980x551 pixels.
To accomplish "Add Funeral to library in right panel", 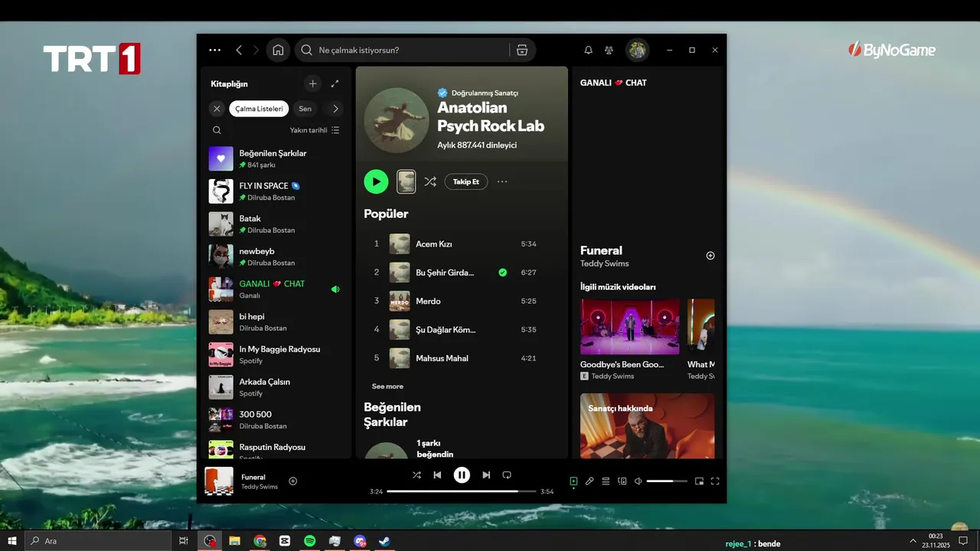I will pos(710,256).
